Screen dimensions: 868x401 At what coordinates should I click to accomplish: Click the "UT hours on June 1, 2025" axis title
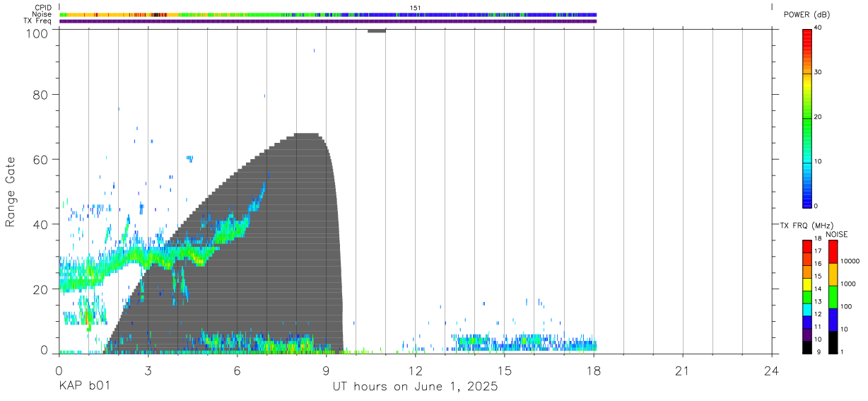click(416, 387)
